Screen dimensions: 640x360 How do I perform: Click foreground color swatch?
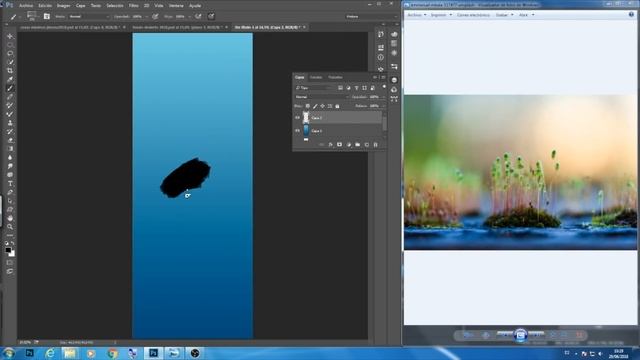point(8,250)
